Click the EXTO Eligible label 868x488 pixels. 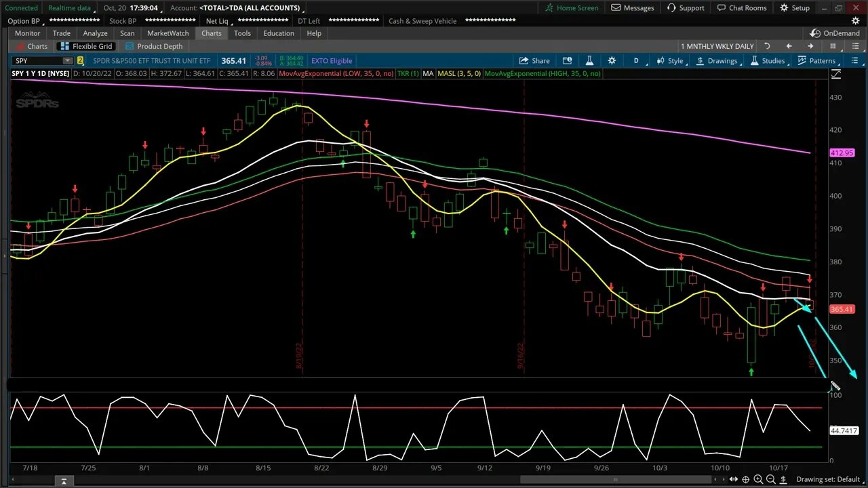[332, 60]
